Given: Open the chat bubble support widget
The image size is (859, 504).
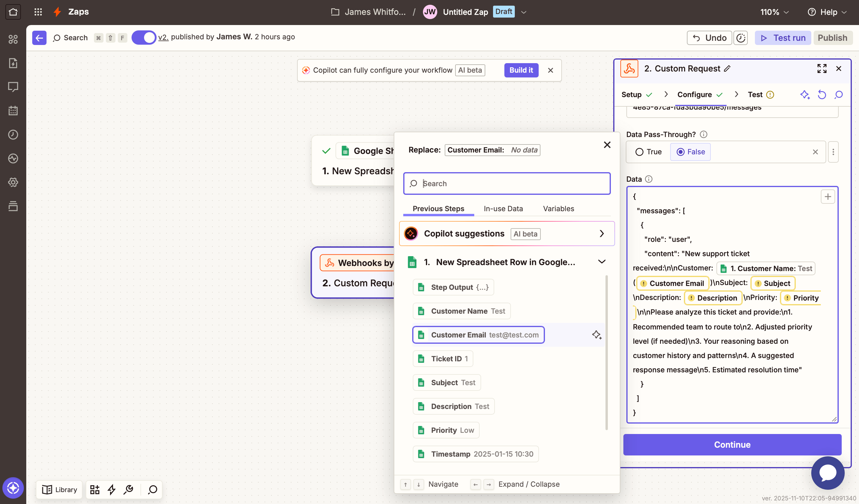Looking at the screenshot, I should click(x=827, y=473).
